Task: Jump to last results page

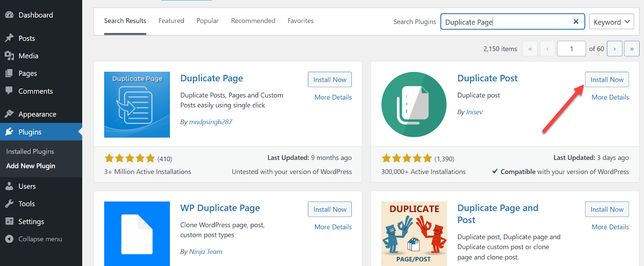Action: pyautogui.click(x=632, y=49)
